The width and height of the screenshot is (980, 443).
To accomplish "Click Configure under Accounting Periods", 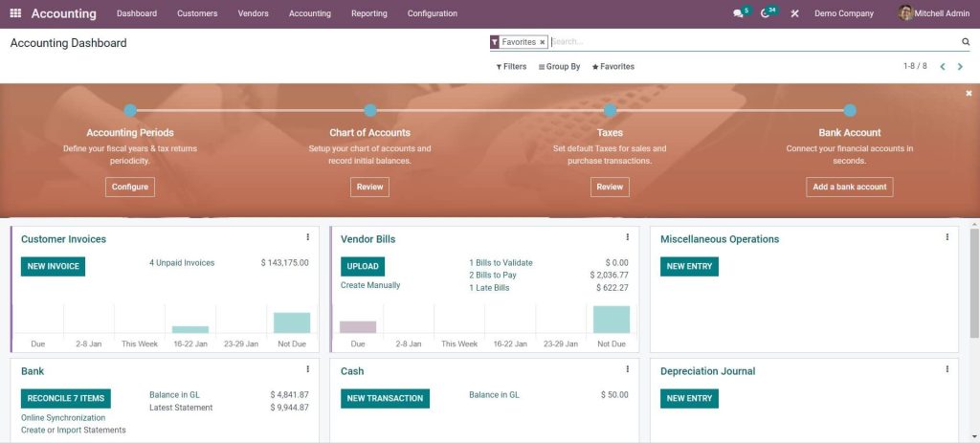I will (130, 187).
